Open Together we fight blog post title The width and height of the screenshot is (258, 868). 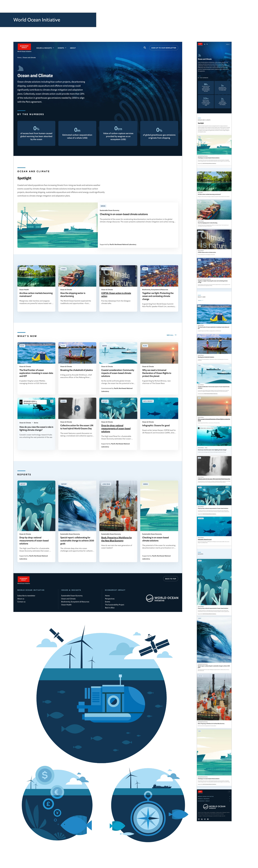point(158,296)
